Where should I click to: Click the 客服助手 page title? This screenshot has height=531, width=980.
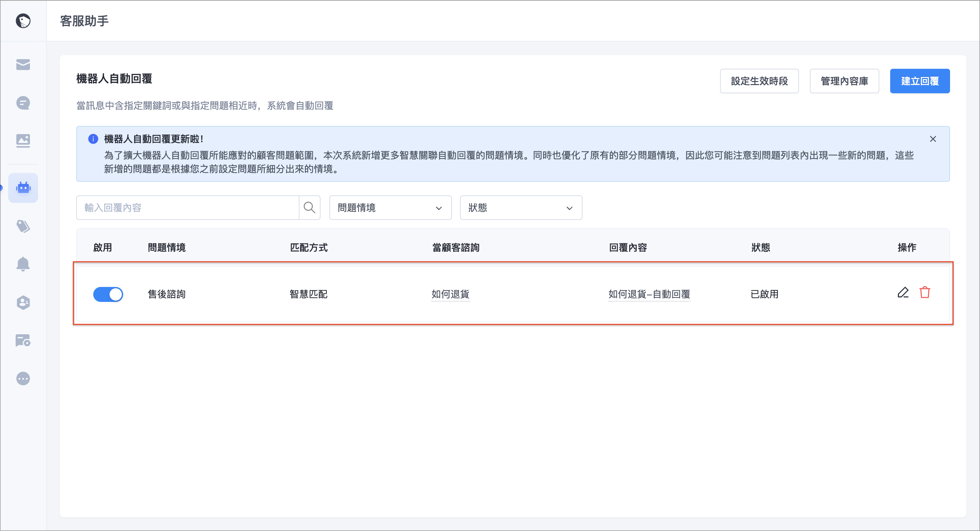tap(84, 21)
